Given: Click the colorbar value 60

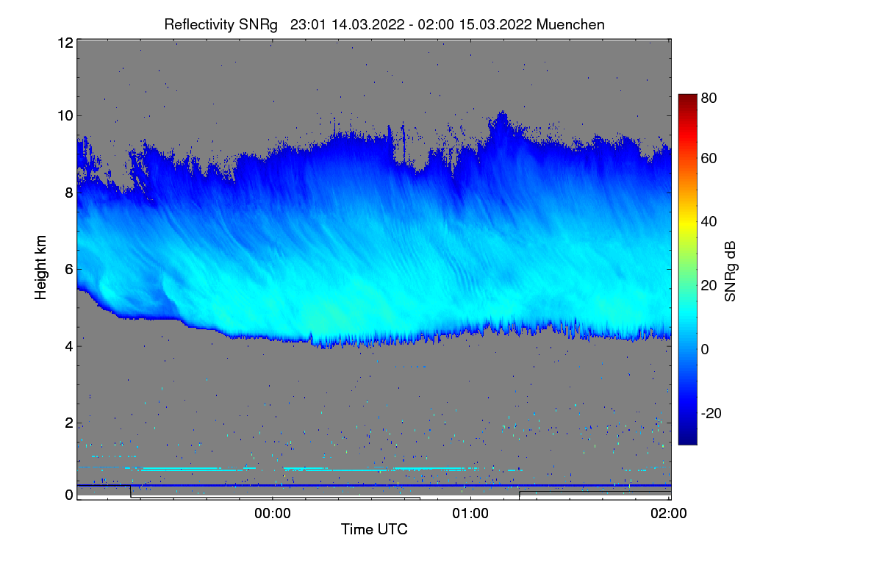Looking at the screenshot, I should click(709, 158).
